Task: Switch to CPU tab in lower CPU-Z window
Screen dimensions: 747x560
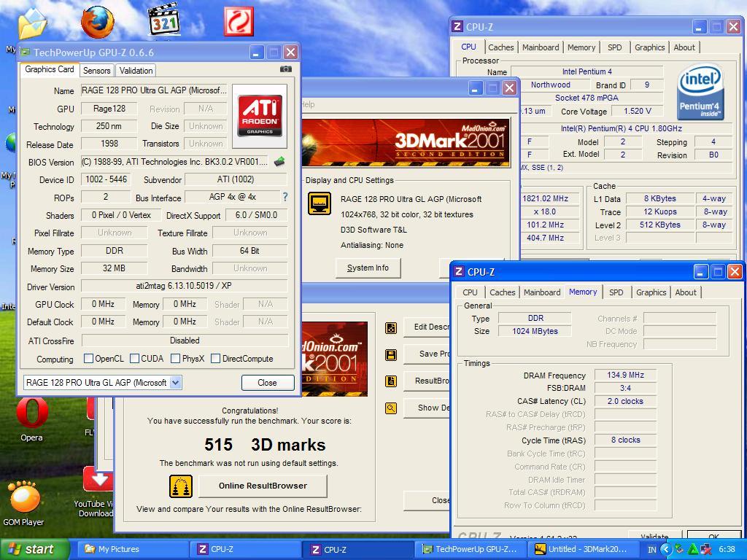Action: (470, 292)
